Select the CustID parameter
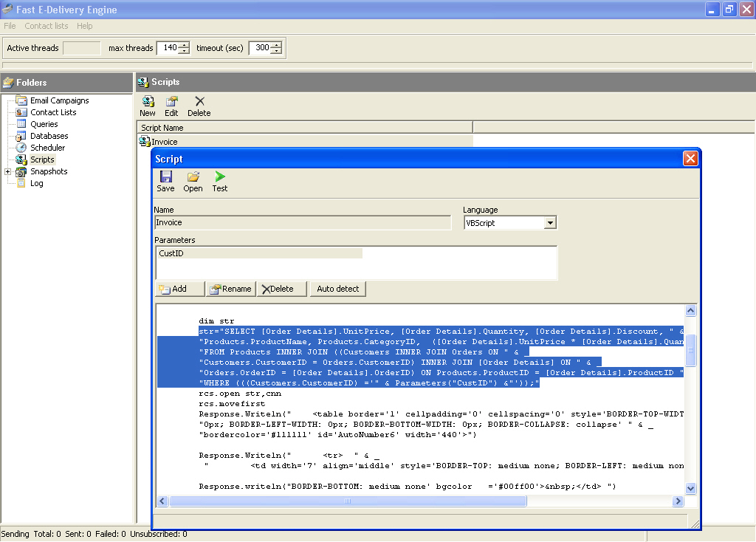 (259, 253)
